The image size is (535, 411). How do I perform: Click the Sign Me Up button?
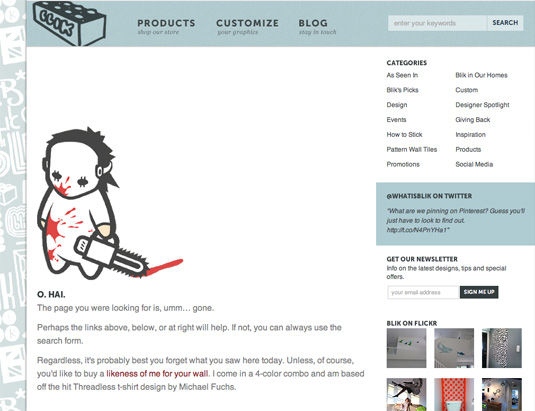(479, 292)
